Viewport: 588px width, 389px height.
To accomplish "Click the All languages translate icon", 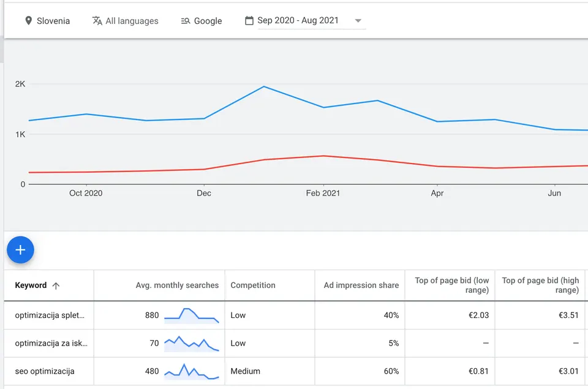I will point(97,21).
